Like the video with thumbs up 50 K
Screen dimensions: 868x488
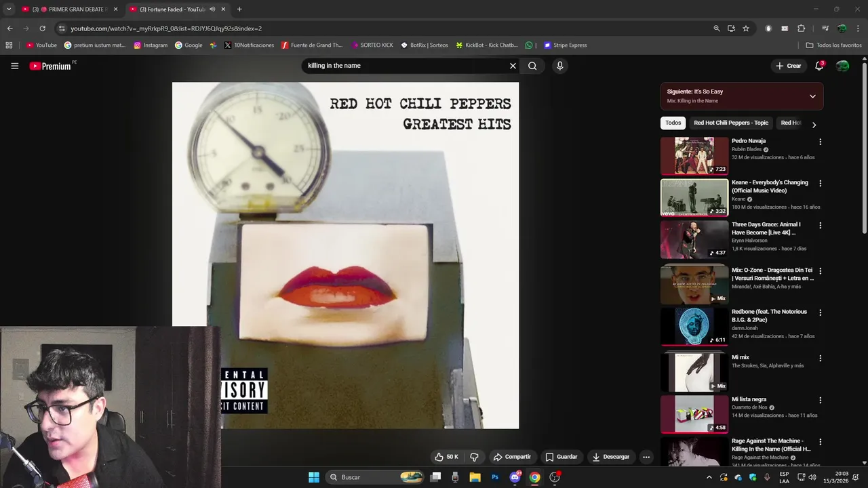click(446, 457)
